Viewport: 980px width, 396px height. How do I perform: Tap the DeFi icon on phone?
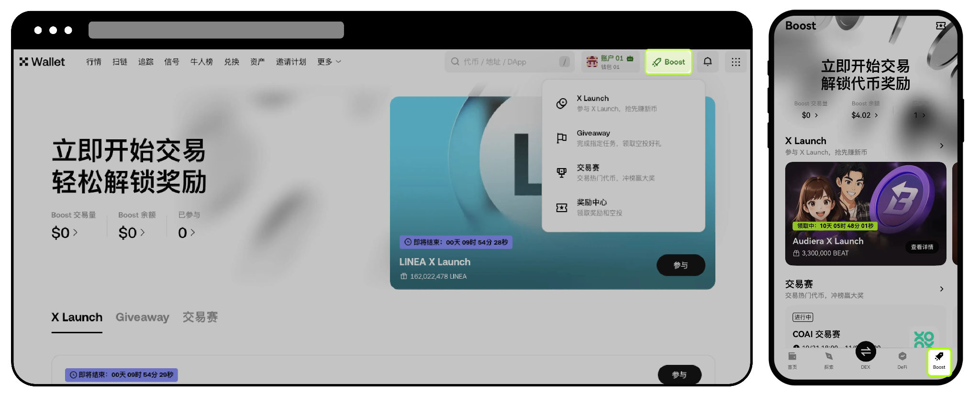[902, 356]
